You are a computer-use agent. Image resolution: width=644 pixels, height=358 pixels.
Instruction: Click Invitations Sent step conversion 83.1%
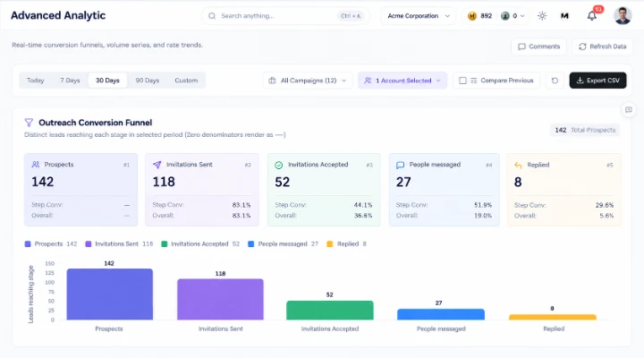(x=241, y=205)
